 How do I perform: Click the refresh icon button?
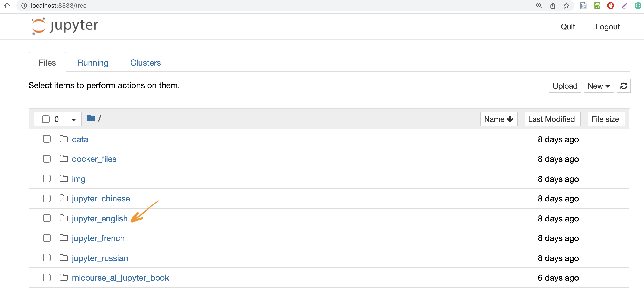point(624,86)
